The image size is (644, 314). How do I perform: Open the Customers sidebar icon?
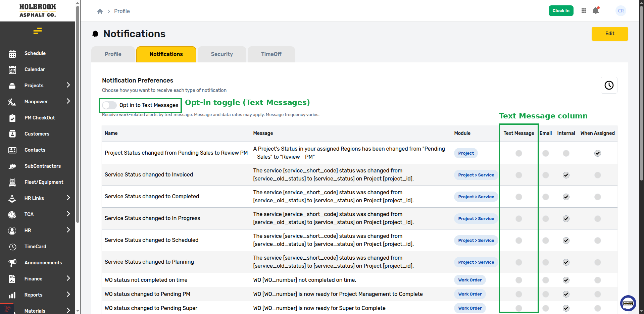12,134
